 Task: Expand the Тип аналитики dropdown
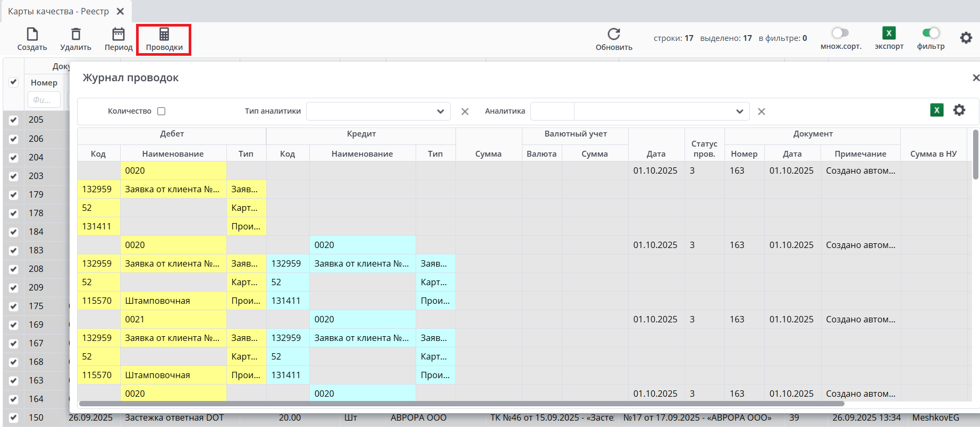[440, 112]
